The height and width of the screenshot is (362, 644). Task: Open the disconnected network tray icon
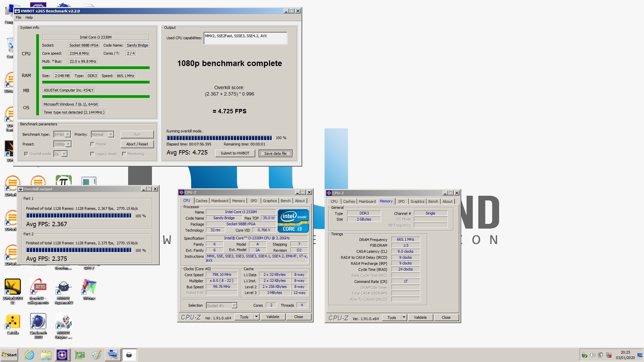coord(609,355)
